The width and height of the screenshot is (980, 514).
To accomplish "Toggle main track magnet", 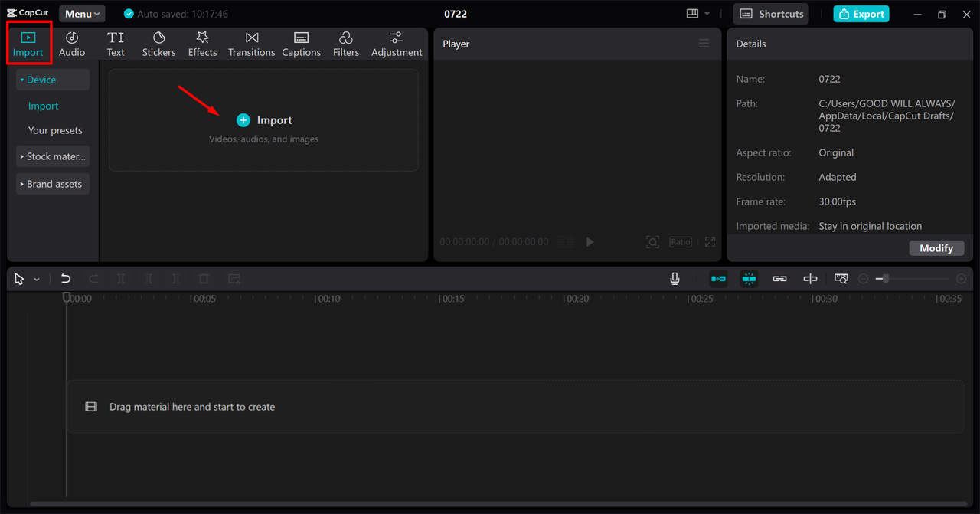I will click(718, 279).
